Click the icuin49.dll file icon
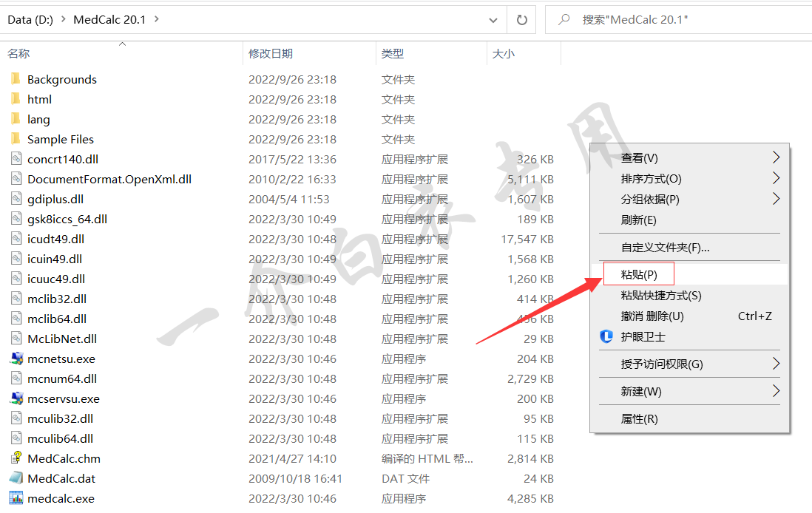 16,258
